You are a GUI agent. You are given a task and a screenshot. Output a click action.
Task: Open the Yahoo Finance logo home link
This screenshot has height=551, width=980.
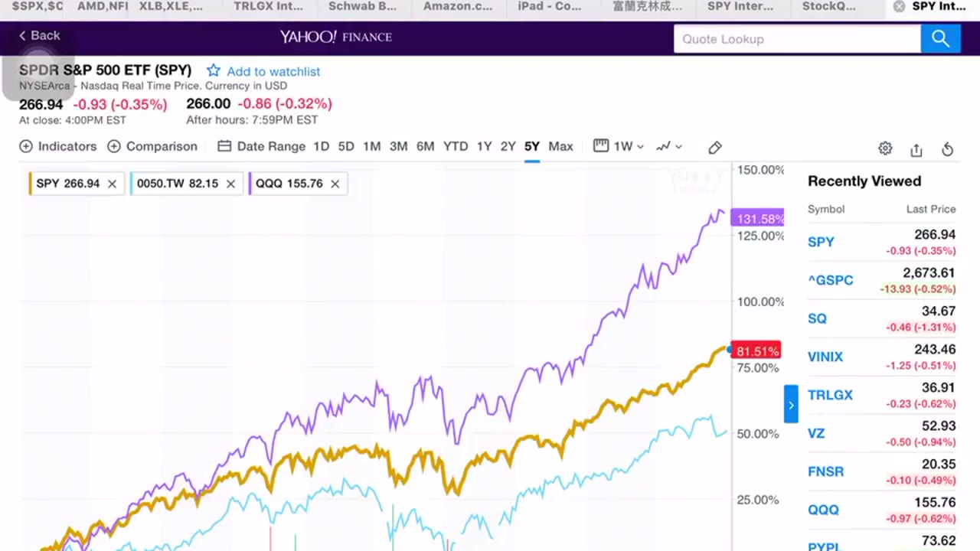pos(335,37)
